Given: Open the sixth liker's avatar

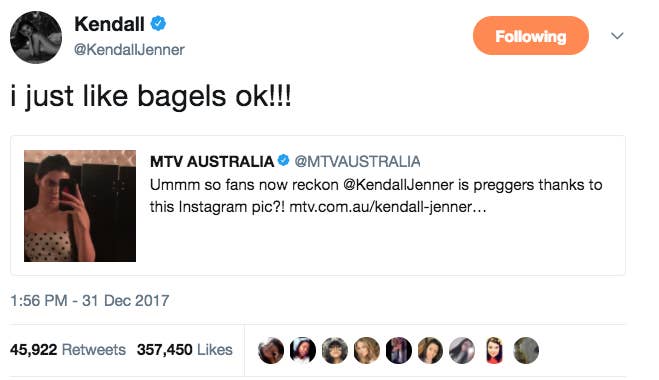Looking at the screenshot, I should (430, 350).
